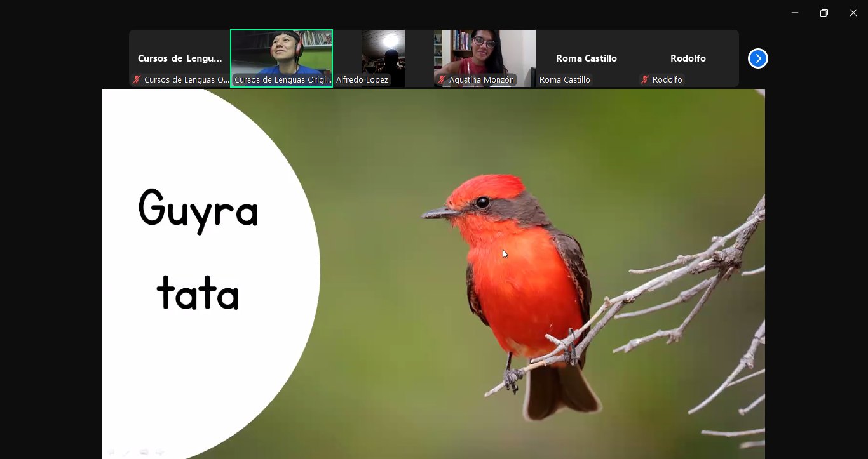Click the word tata on the slide
This screenshot has width=868, height=459.
[x=198, y=293]
